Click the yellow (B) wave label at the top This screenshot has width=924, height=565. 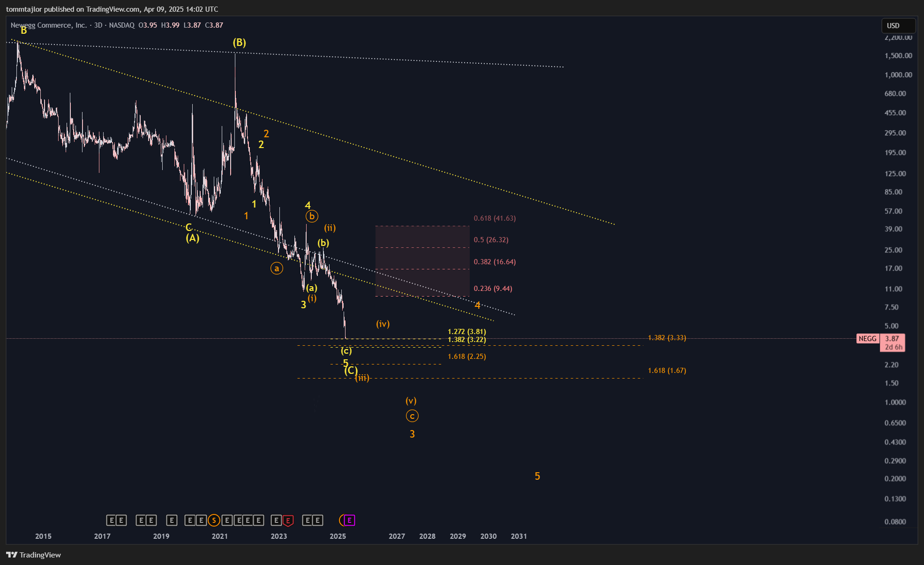click(x=240, y=43)
